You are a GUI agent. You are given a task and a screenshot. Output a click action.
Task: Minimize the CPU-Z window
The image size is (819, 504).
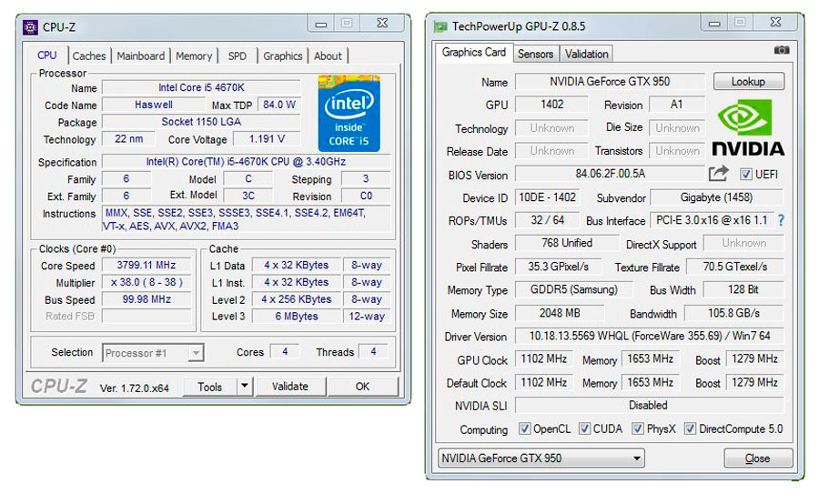click(321, 24)
